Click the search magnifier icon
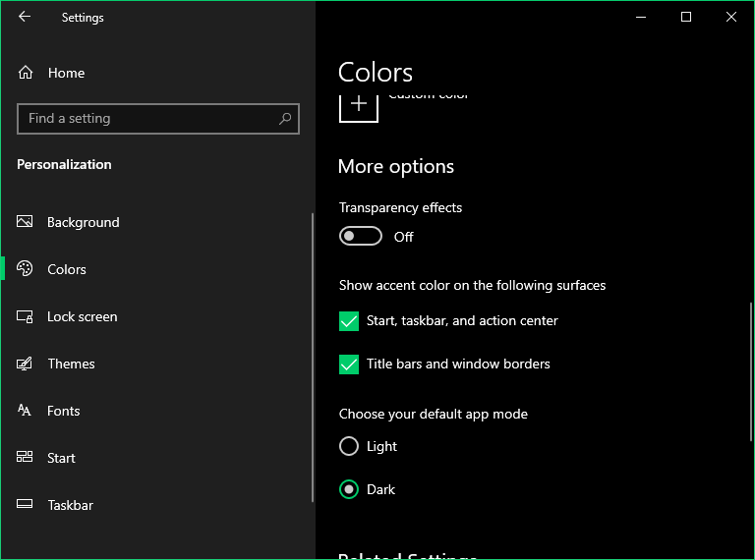The height and width of the screenshot is (560, 755). pos(285,119)
